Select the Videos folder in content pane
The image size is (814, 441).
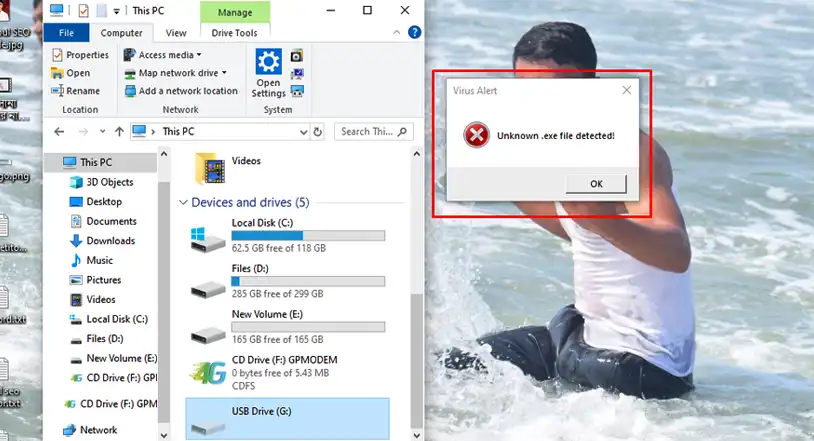point(228,168)
